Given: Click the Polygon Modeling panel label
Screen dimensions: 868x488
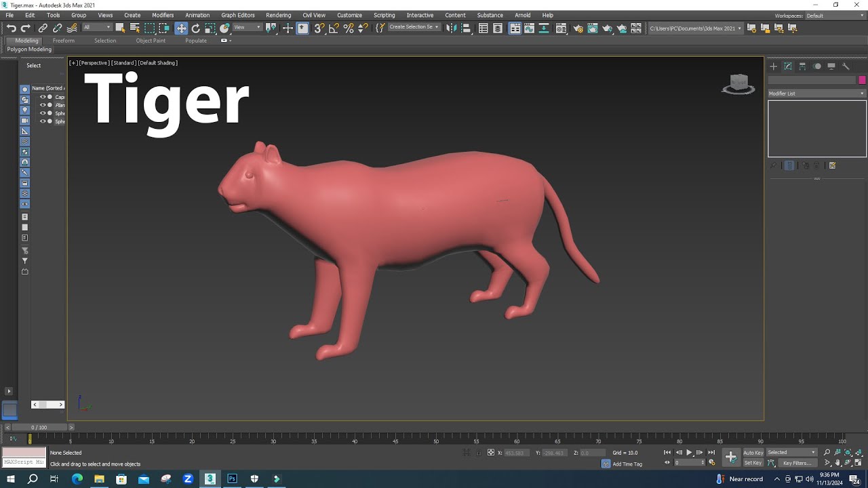Looking at the screenshot, I should click(29, 49).
